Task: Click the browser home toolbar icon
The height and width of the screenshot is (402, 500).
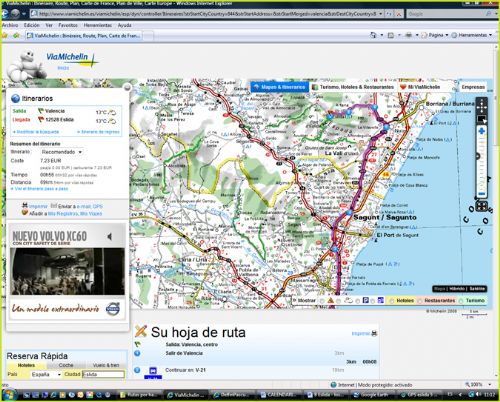Action: pos(373,35)
